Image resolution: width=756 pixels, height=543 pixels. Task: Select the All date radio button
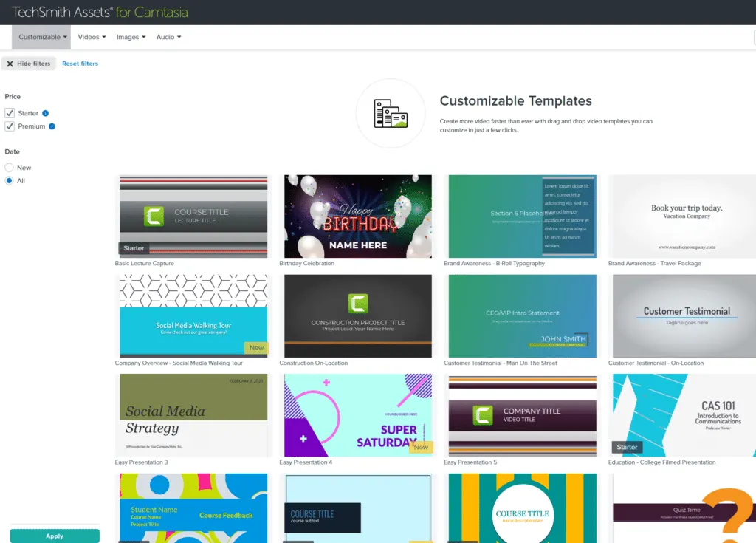click(9, 180)
